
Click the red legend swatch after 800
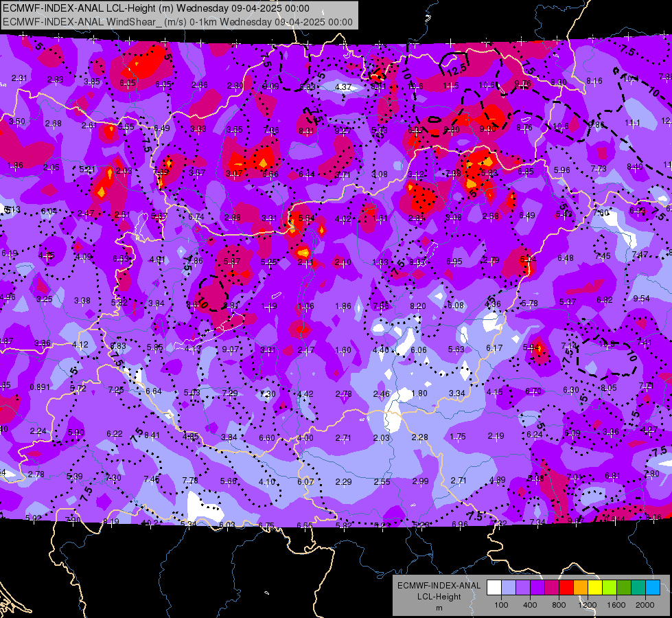(566, 588)
